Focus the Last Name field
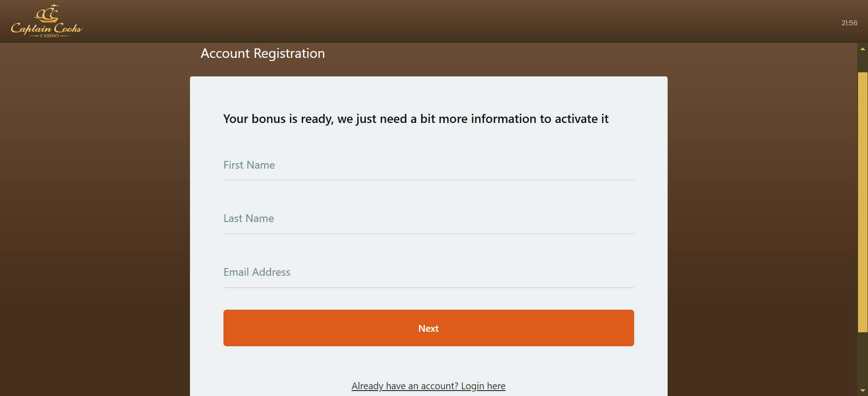The height and width of the screenshot is (396, 868). (428, 219)
